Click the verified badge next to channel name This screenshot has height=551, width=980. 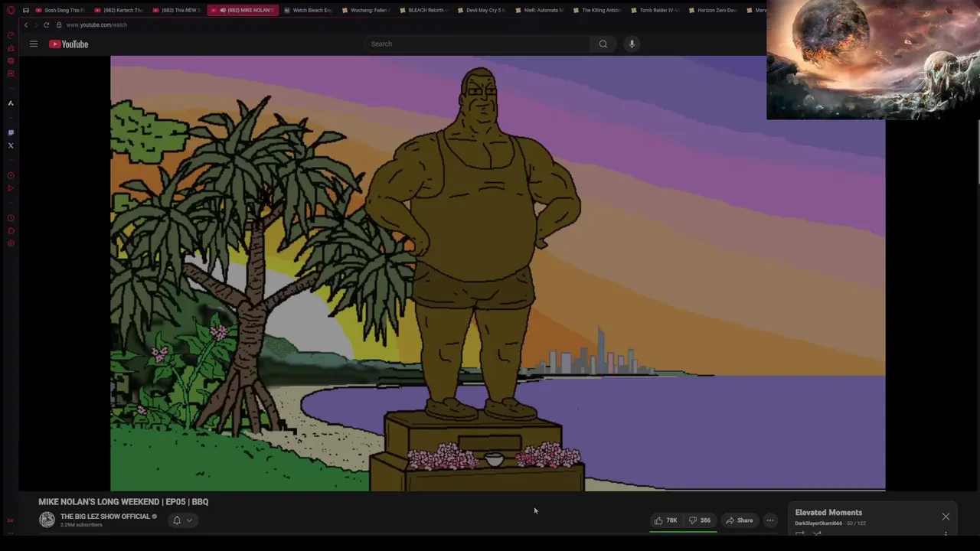click(155, 517)
